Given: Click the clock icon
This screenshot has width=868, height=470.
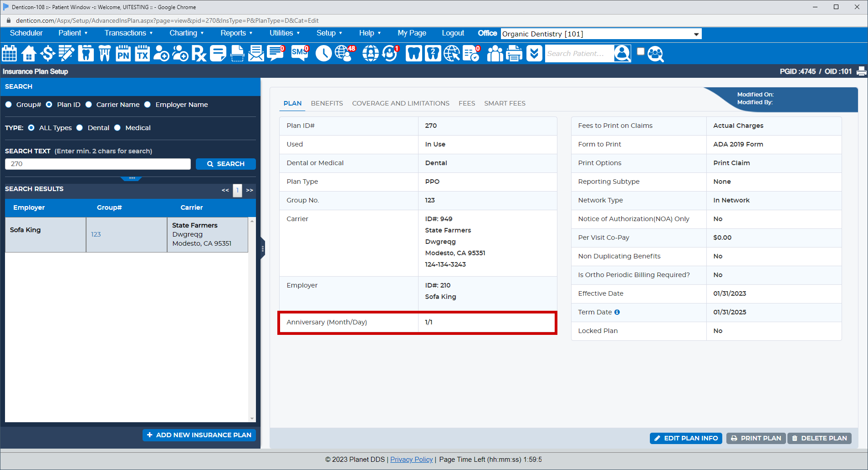Looking at the screenshot, I should point(324,54).
